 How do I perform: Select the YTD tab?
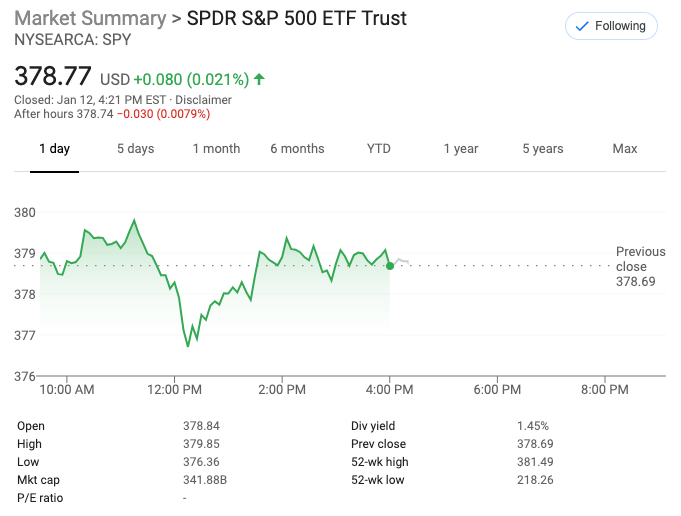click(x=379, y=149)
